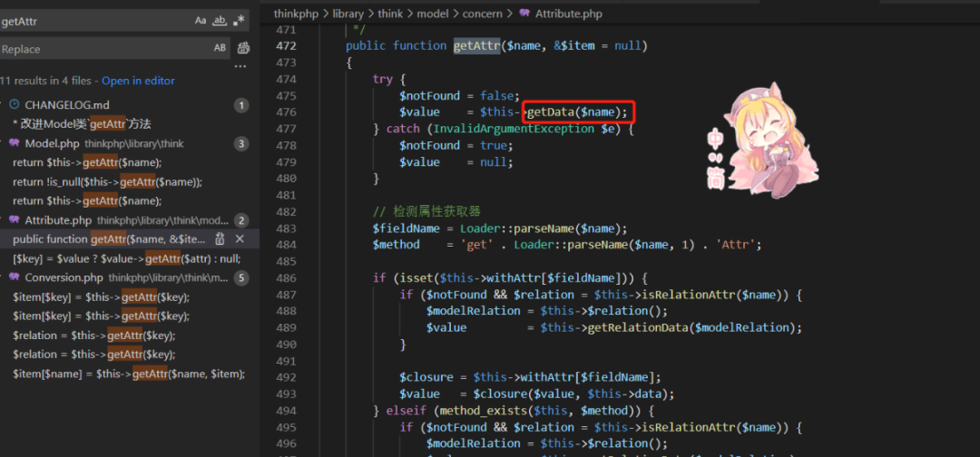Click PHP icon beside Attribute.php in results
Screen dimensions: 980x457
[15, 219]
